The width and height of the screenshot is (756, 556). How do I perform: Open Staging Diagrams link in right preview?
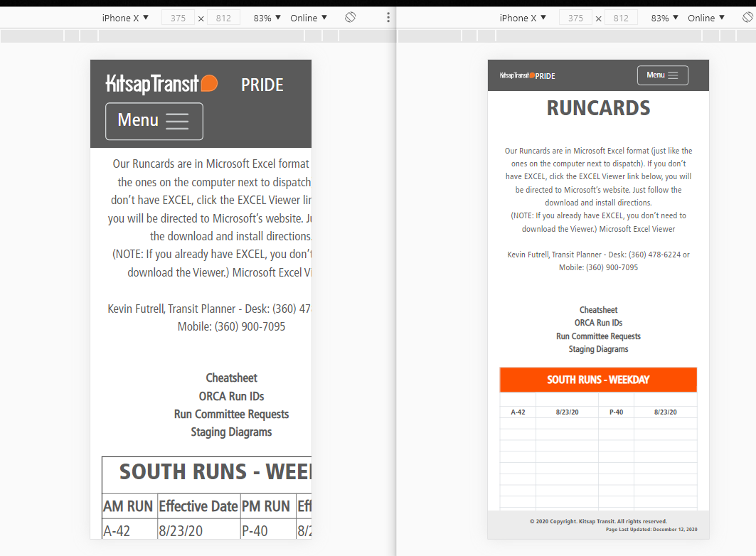coord(598,349)
